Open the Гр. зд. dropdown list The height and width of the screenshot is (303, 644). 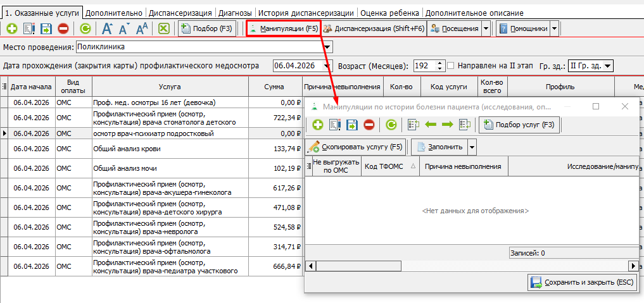click(x=608, y=66)
